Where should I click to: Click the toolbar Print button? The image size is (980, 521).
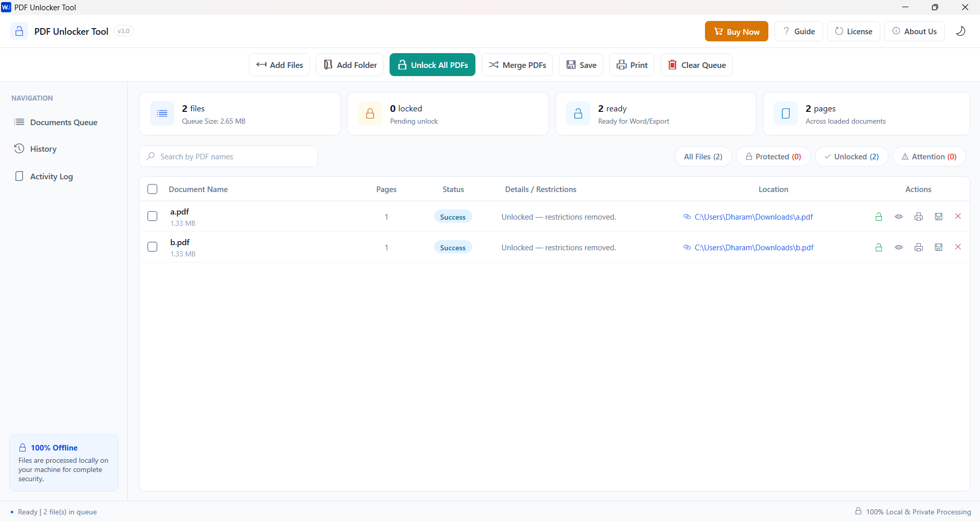[632, 65]
